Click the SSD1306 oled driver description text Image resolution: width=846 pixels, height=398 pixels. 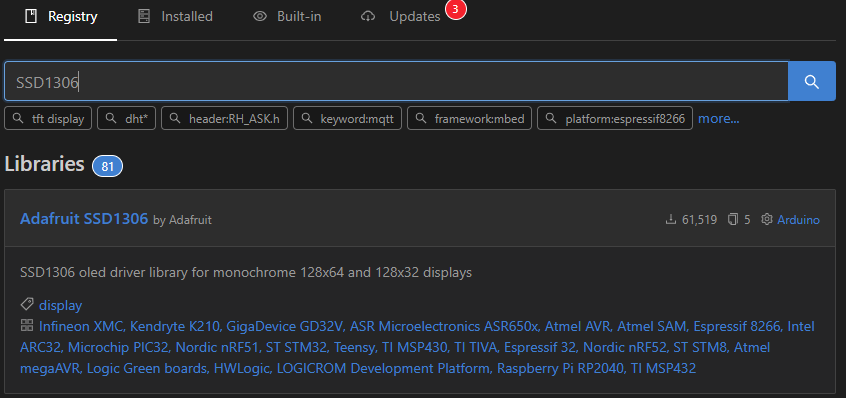tap(246, 272)
